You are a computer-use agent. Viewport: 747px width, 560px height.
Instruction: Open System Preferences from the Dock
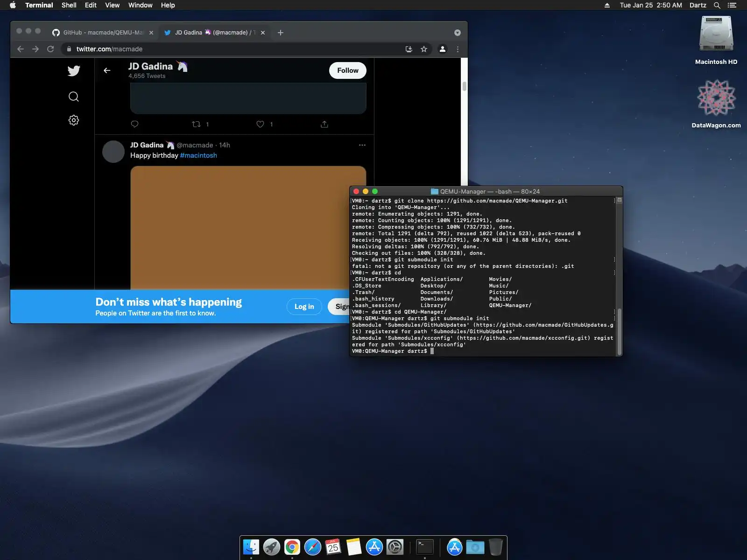[x=395, y=547]
